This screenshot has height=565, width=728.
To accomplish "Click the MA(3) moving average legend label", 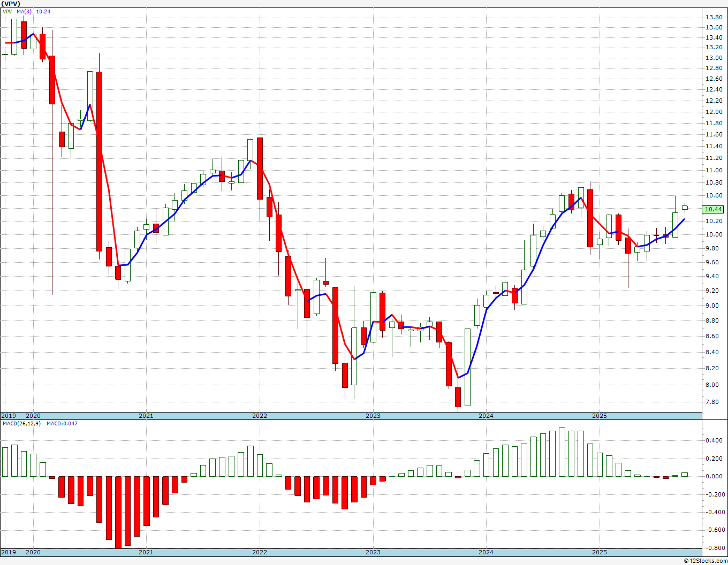I will (x=25, y=11).
